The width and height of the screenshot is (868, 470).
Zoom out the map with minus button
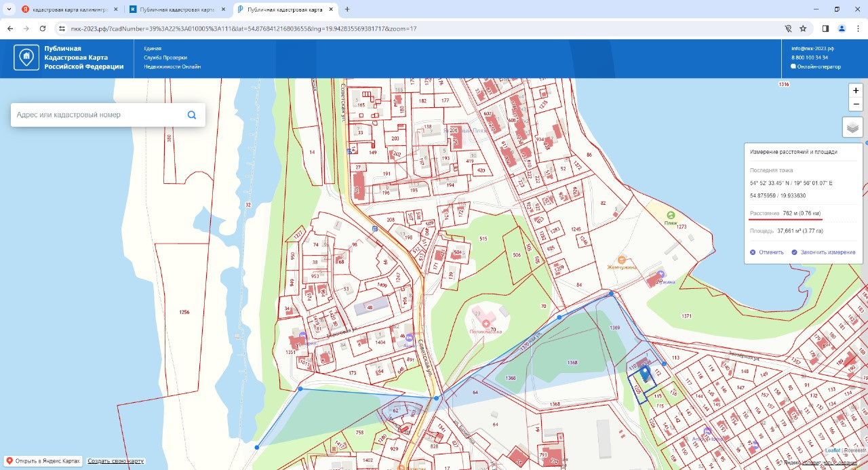pos(856,104)
